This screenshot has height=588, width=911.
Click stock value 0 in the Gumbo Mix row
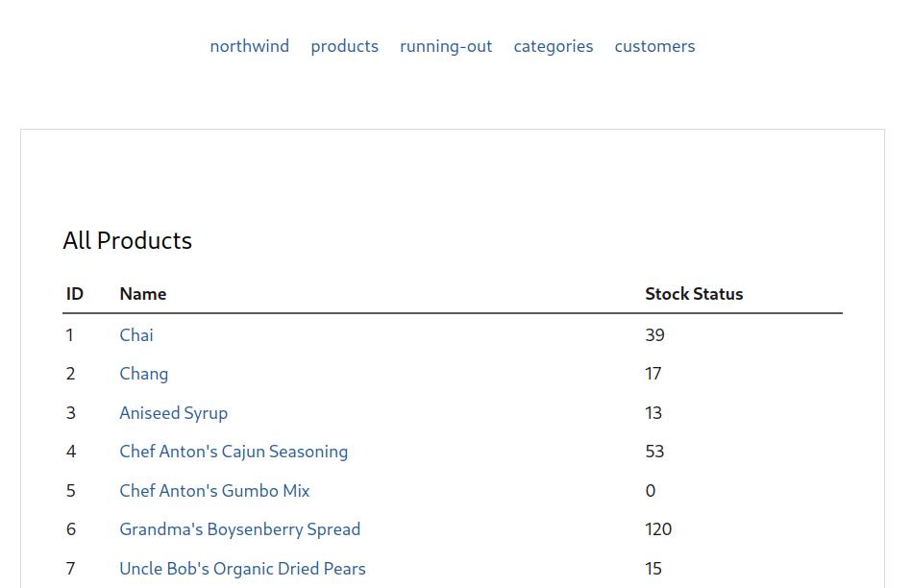click(x=651, y=491)
